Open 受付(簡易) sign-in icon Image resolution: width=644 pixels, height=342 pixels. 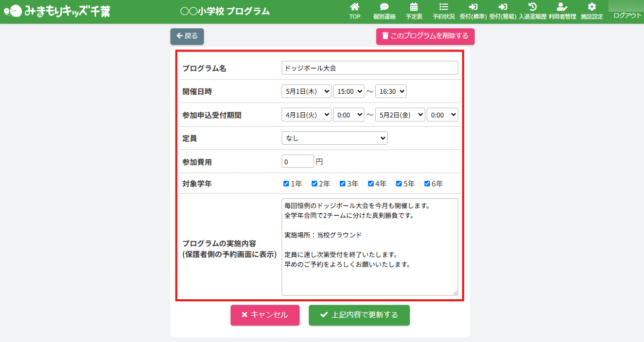click(502, 7)
